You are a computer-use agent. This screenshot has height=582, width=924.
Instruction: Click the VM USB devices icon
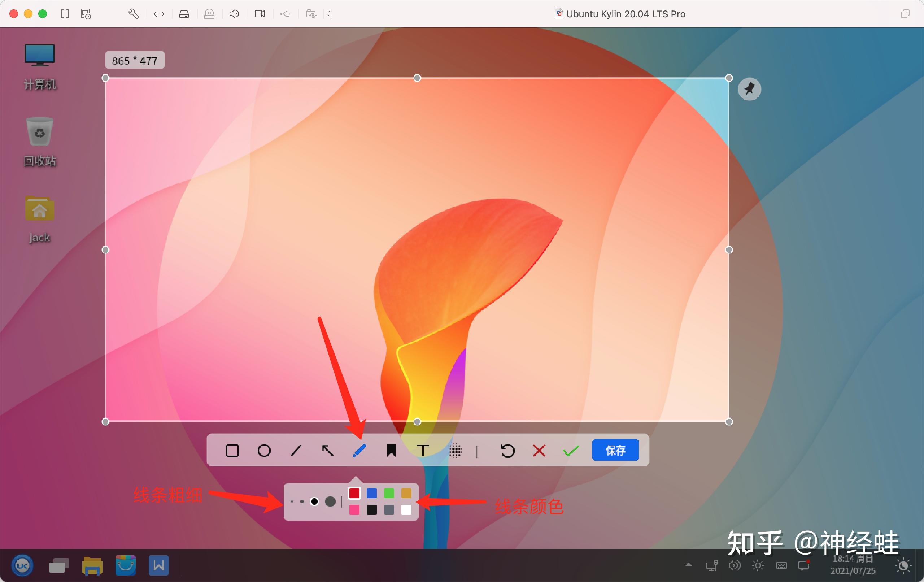(x=285, y=14)
